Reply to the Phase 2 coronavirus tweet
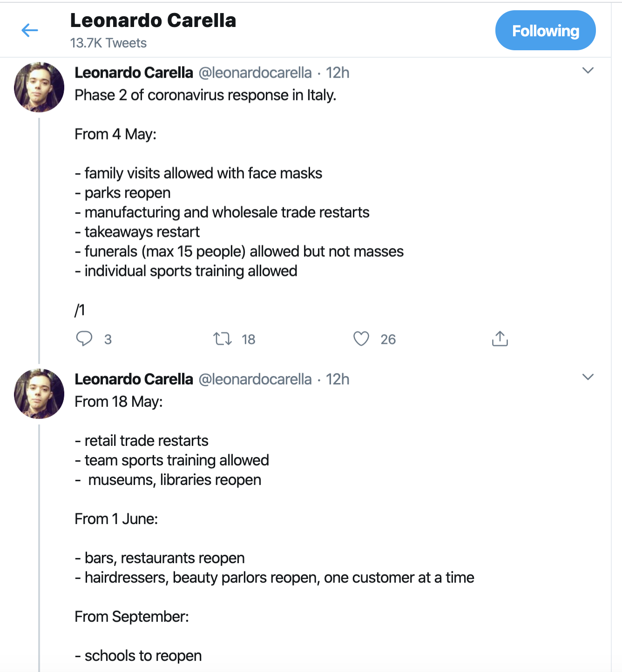622x672 pixels. click(84, 339)
